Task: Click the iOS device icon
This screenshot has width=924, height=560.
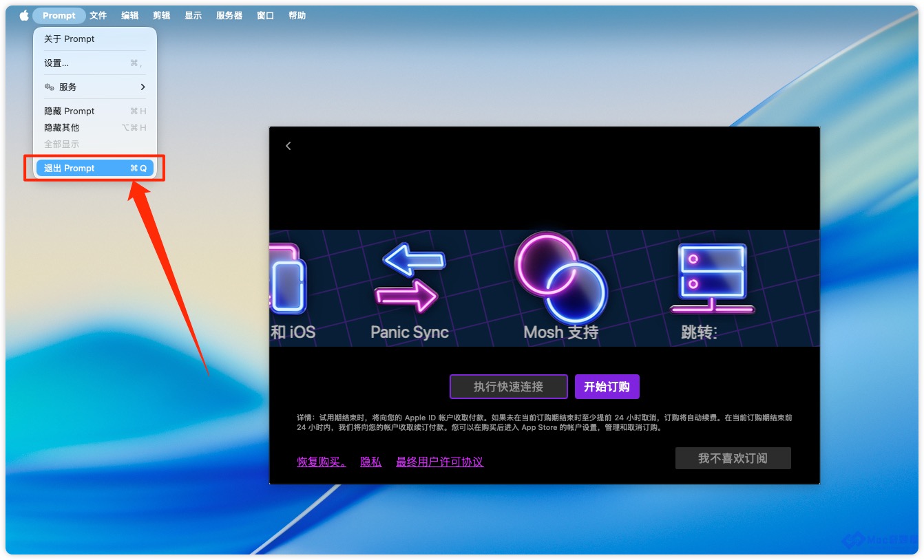Action: [288, 279]
